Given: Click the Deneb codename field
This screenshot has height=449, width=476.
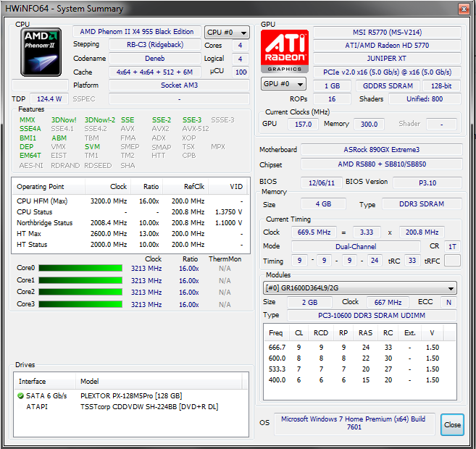Looking at the screenshot, I should [x=155, y=58].
